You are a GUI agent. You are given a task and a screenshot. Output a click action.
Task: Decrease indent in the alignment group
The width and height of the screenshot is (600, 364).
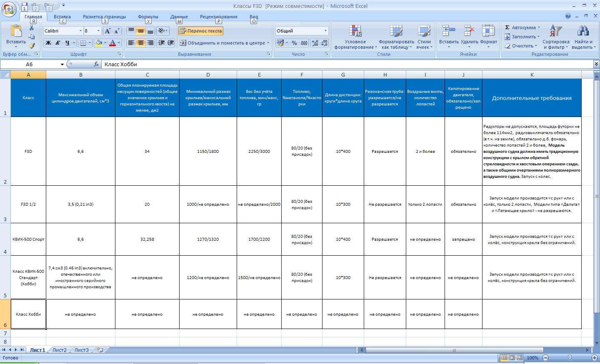click(161, 43)
